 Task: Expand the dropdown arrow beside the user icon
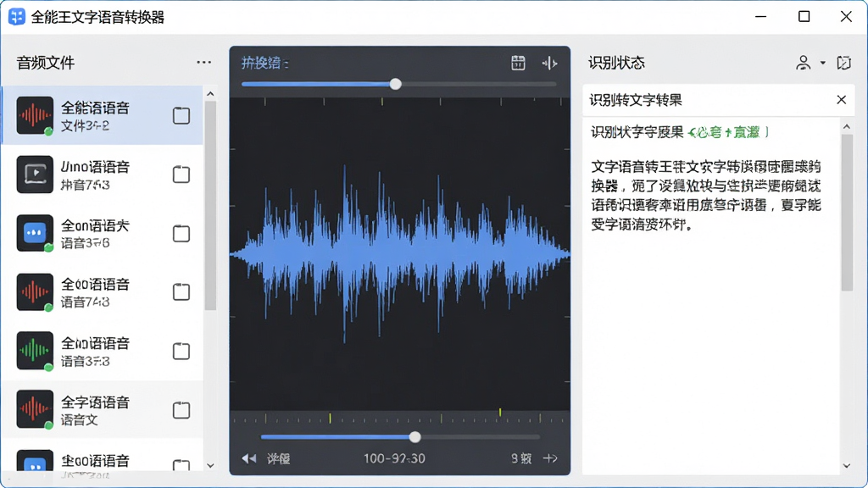pos(822,63)
